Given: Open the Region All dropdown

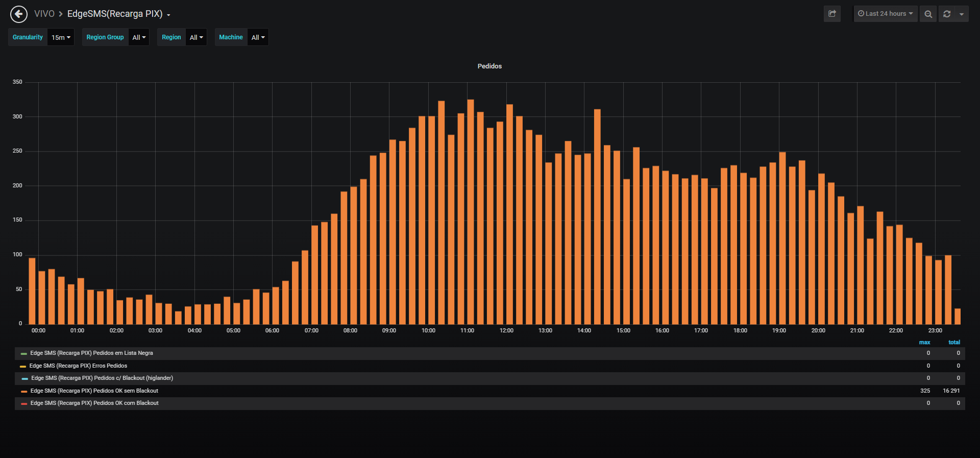Looking at the screenshot, I should pyautogui.click(x=196, y=37).
